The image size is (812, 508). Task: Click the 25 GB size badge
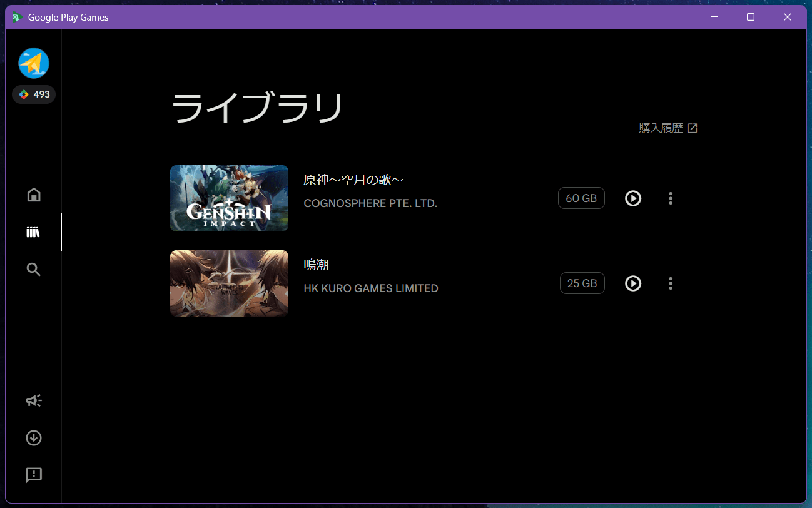click(582, 283)
